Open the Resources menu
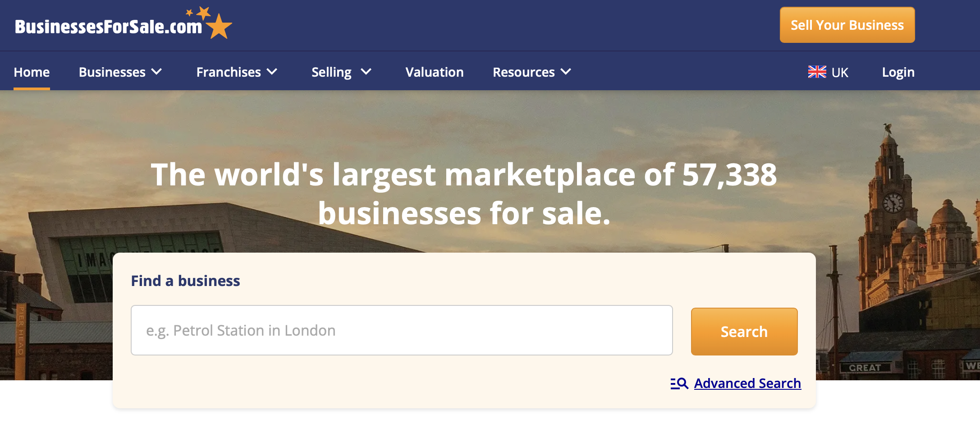The image size is (980, 443). (523, 72)
